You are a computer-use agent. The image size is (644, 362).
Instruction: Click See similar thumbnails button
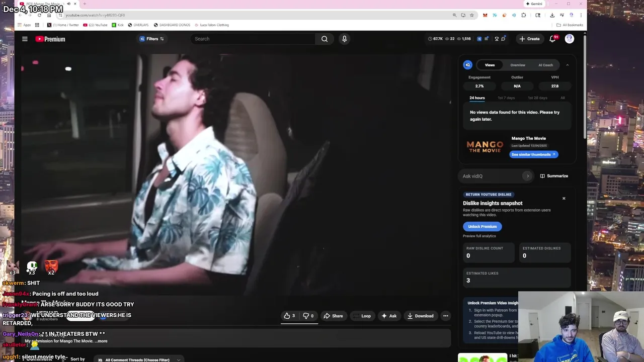pyautogui.click(x=533, y=154)
